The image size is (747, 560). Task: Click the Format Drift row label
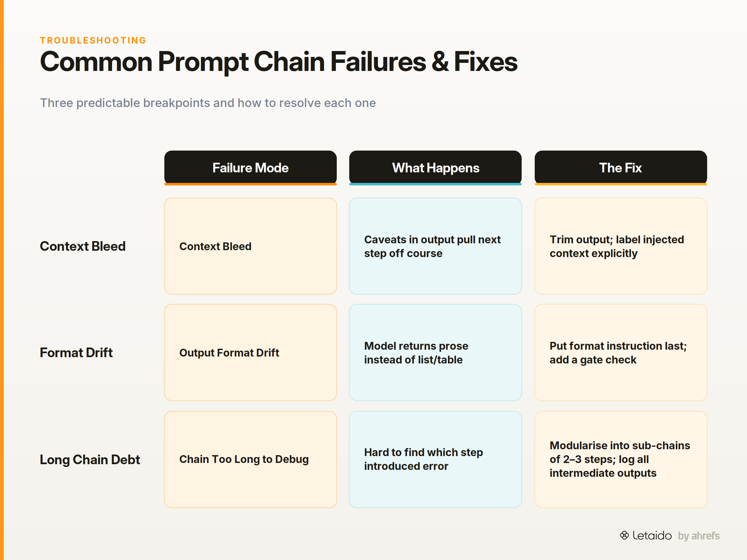(76, 352)
